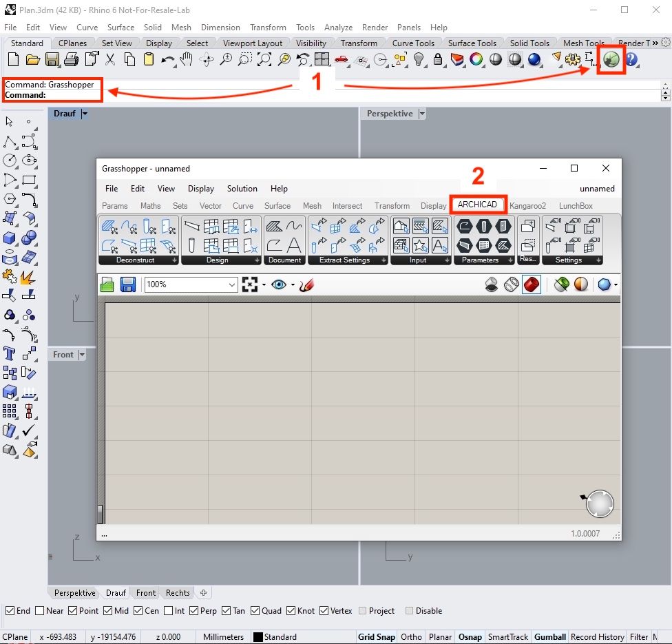The height and width of the screenshot is (644, 672).
Task: Click the command history scroll arrows
Action: pos(665,92)
